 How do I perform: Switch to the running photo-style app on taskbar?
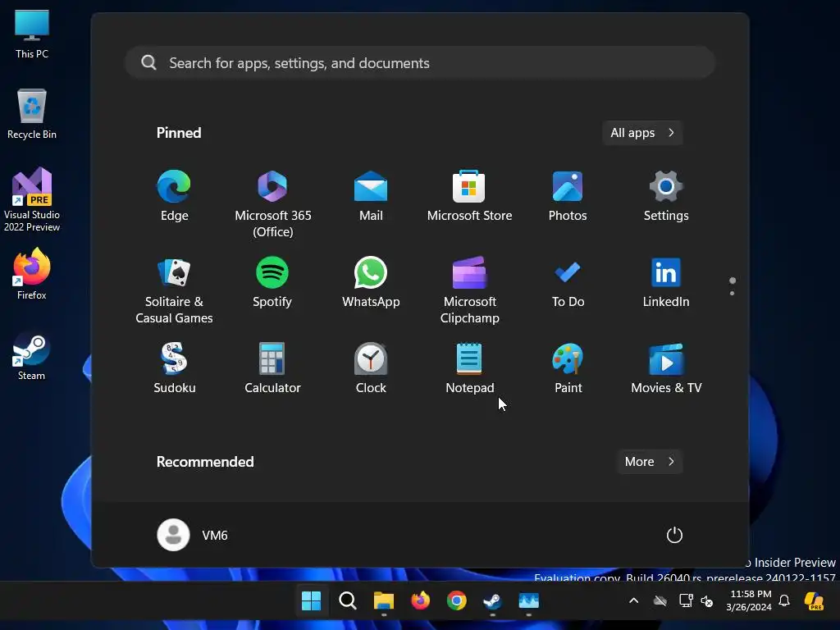point(529,601)
